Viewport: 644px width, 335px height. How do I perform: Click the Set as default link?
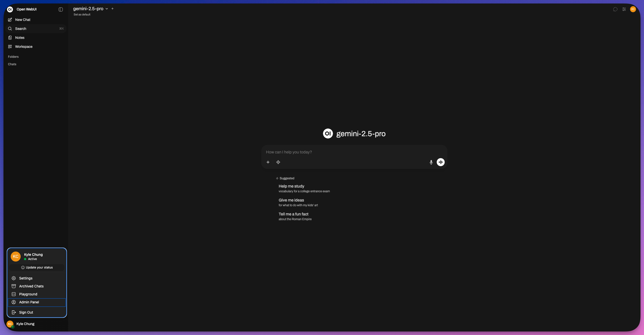click(82, 14)
